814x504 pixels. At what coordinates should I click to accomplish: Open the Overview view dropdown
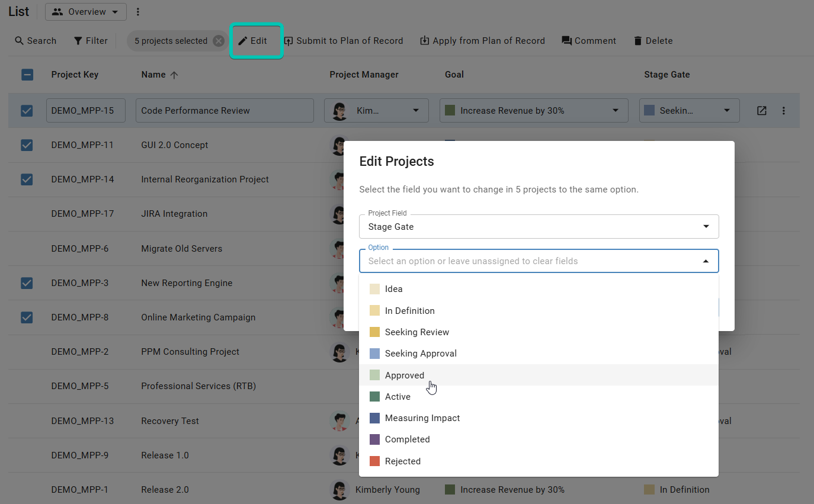click(86, 12)
